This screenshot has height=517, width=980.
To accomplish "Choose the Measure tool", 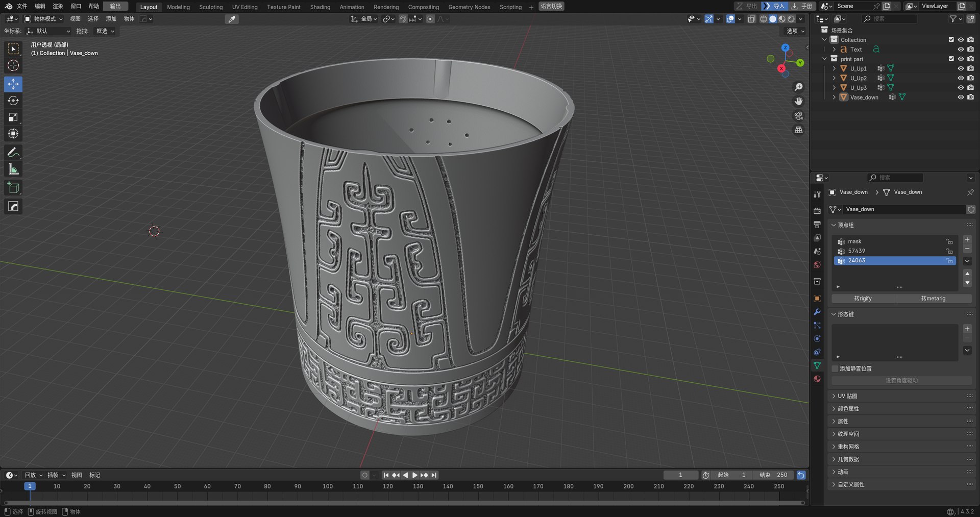I will pos(13,169).
